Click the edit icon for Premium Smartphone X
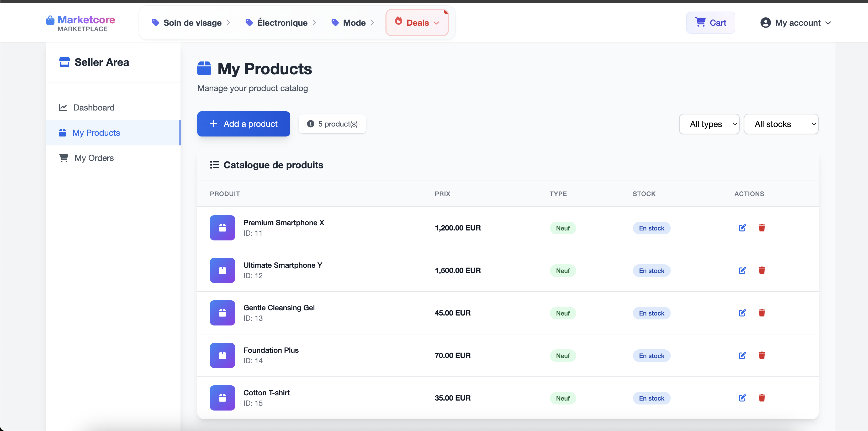Image resolution: width=868 pixels, height=431 pixels. point(742,228)
